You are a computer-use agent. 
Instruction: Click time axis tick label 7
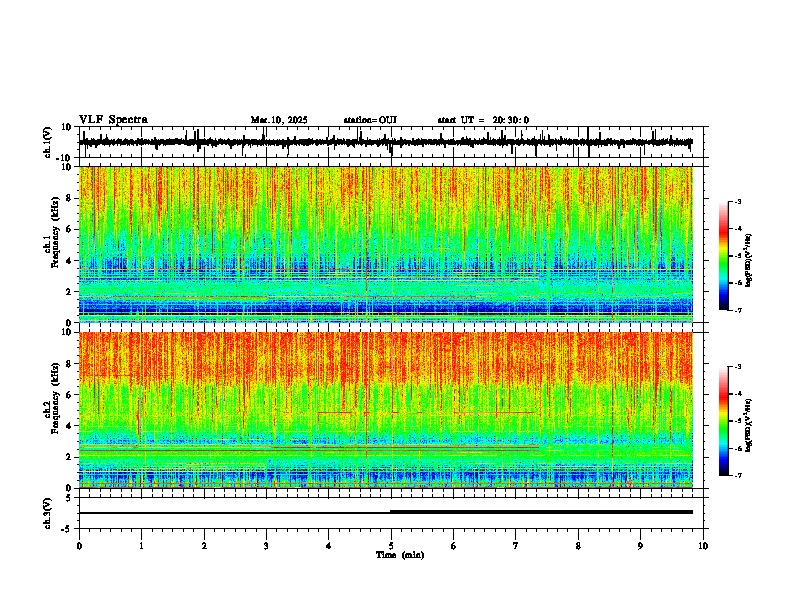click(x=516, y=546)
